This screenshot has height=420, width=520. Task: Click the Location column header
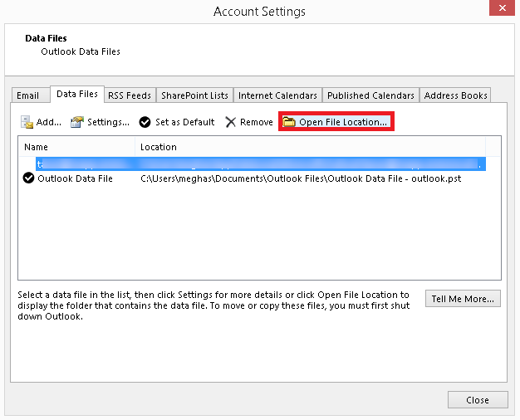(310, 147)
